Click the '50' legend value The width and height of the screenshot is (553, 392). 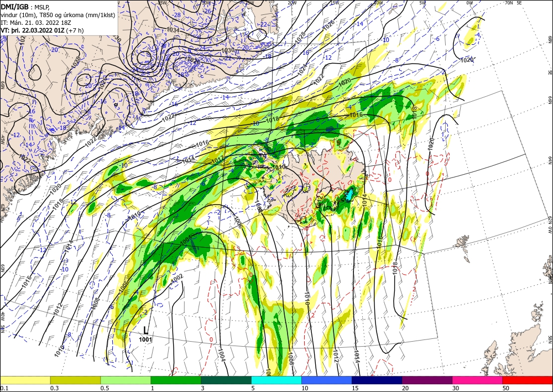tap(506, 388)
